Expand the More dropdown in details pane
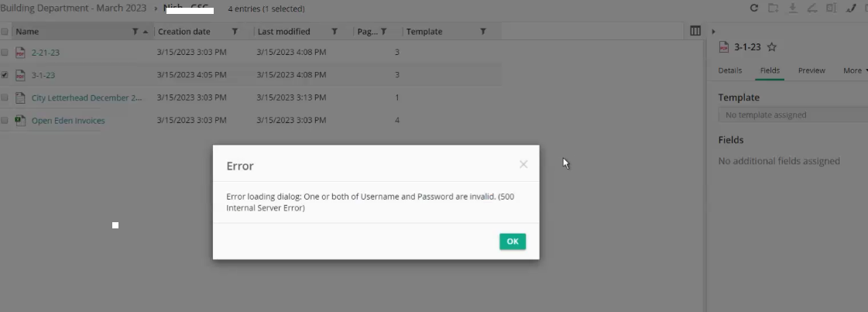This screenshot has height=312, width=868. point(855,70)
